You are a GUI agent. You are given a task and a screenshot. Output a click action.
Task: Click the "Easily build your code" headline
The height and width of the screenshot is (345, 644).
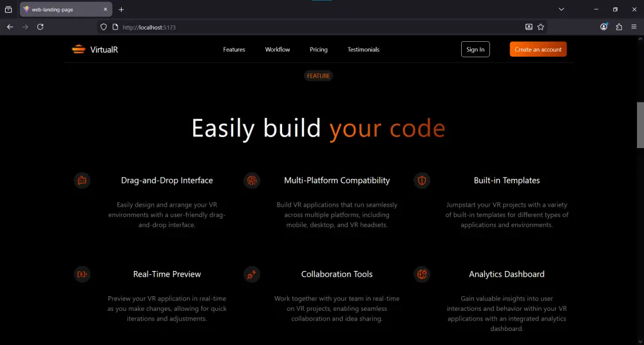[318, 129]
